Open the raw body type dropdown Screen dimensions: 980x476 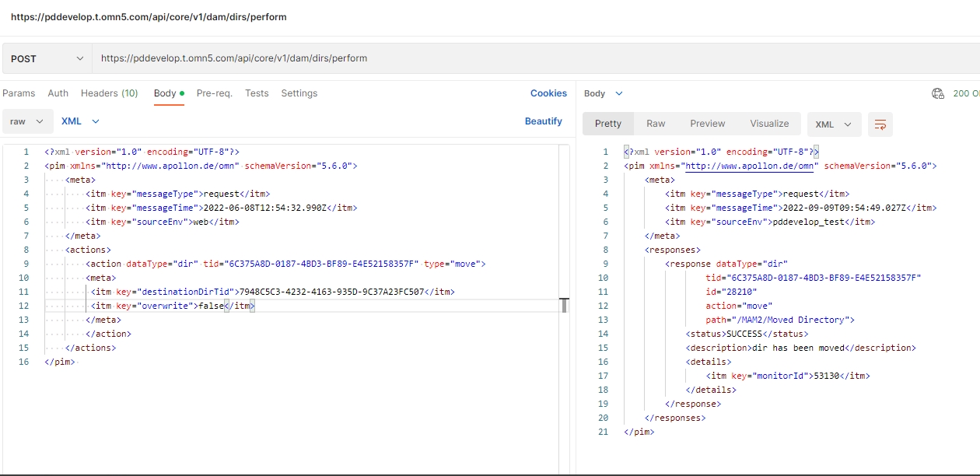pos(27,121)
